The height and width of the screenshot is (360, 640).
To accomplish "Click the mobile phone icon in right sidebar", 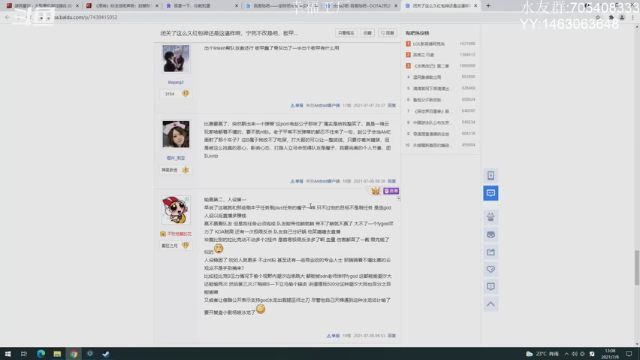I will [x=491, y=176].
